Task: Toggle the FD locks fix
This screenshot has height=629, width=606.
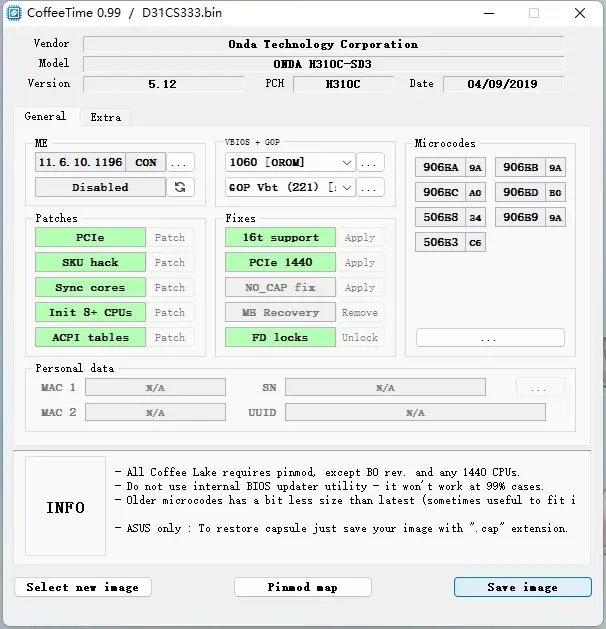Action: 280,337
